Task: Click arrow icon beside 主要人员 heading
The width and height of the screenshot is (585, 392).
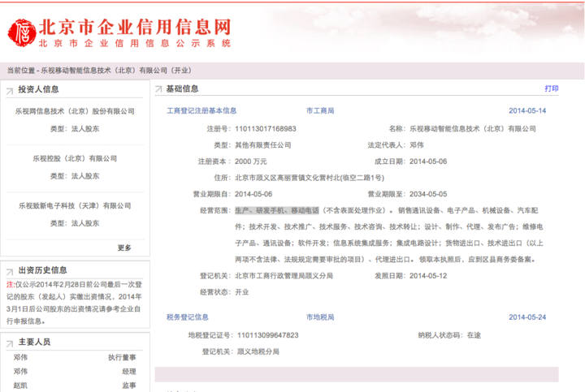Action: pos(11,342)
